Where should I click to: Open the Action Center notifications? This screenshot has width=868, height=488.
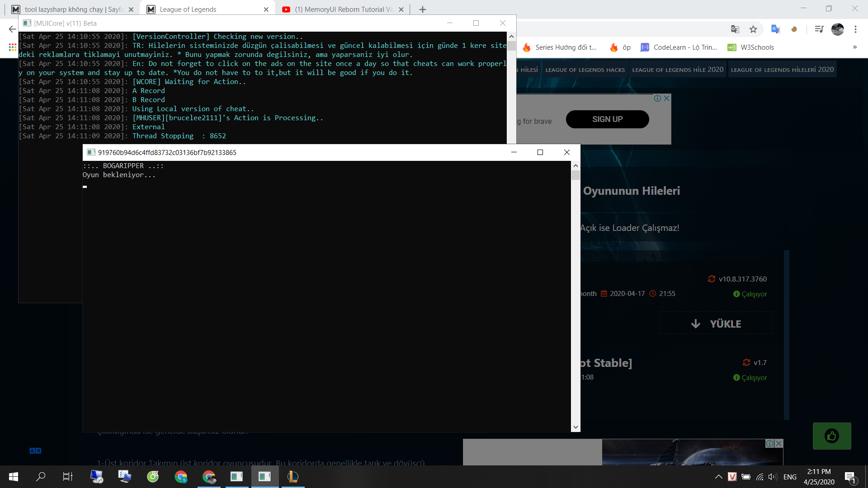pyautogui.click(x=850, y=477)
